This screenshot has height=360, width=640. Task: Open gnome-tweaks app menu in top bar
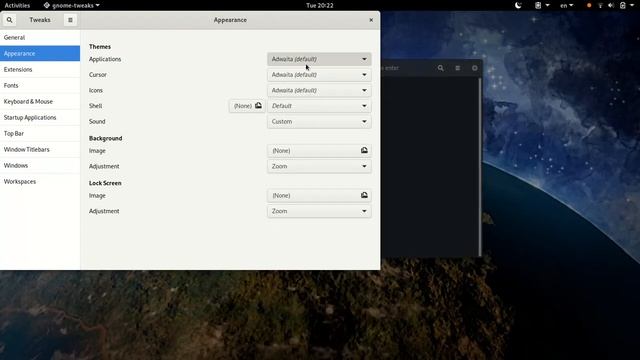click(x=71, y=5)
